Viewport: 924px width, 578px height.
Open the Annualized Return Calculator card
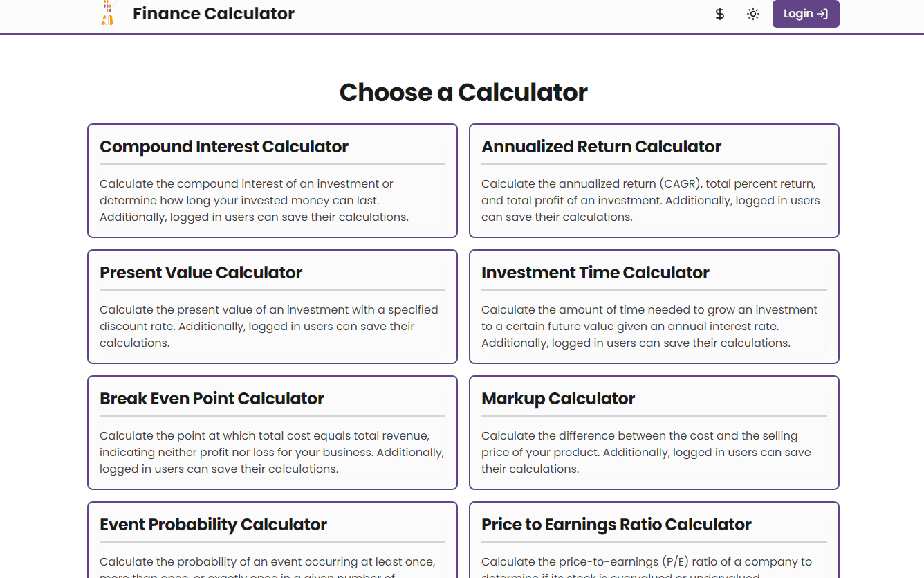click(654, 181)
